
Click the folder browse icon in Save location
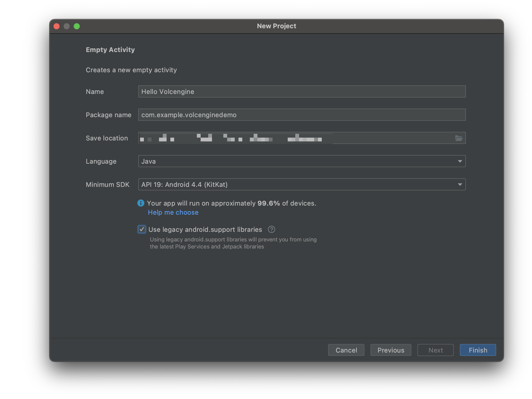click(459, 138)
